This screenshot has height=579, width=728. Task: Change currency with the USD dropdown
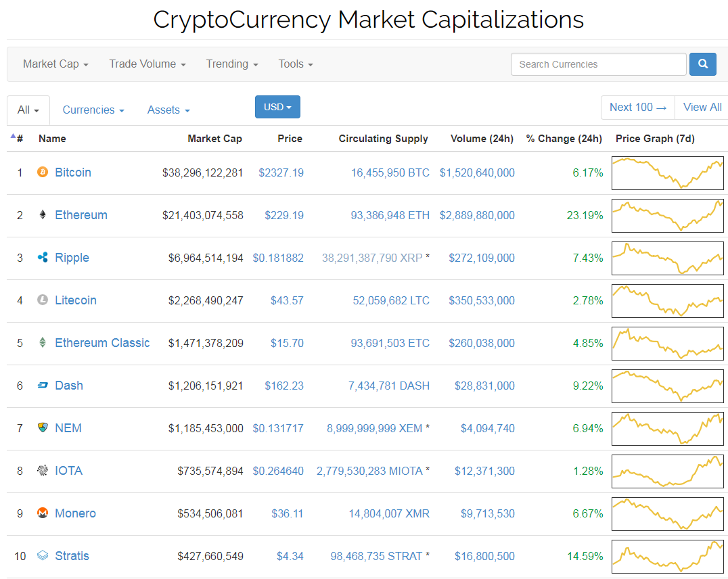pyautogui.click(x=277, y=107)
